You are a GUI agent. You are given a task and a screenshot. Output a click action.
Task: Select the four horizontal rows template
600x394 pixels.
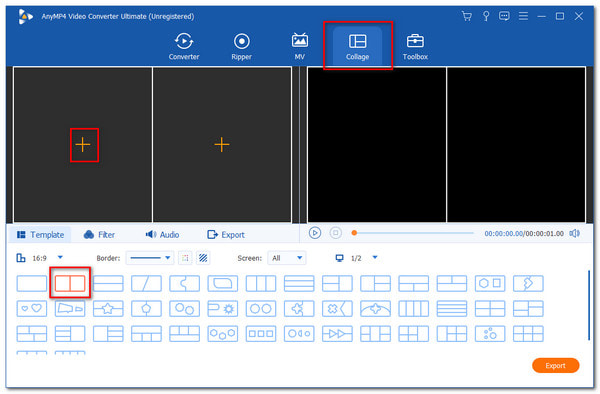click(x=452, y=308)
